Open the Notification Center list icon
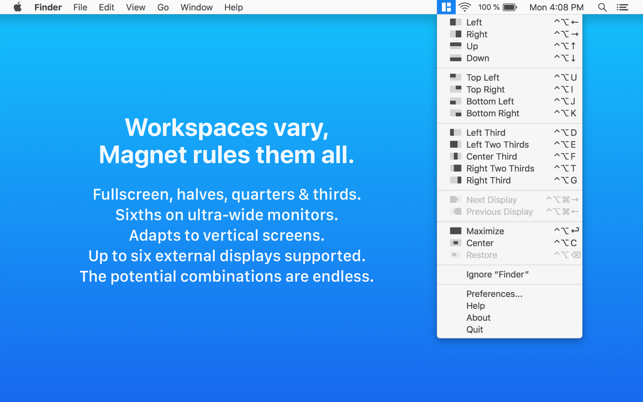The height and width of the screenshot is (402, 643). click(622, 7)
